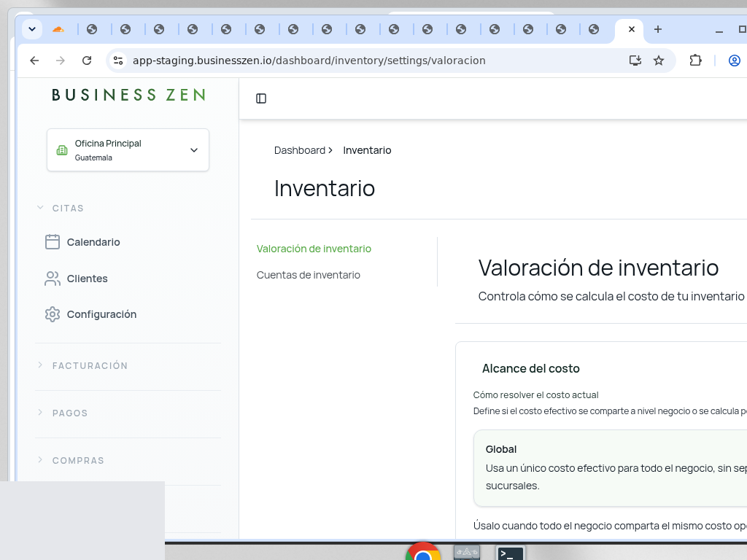Bookmark this page with star icon

click(x=659, y=61)
